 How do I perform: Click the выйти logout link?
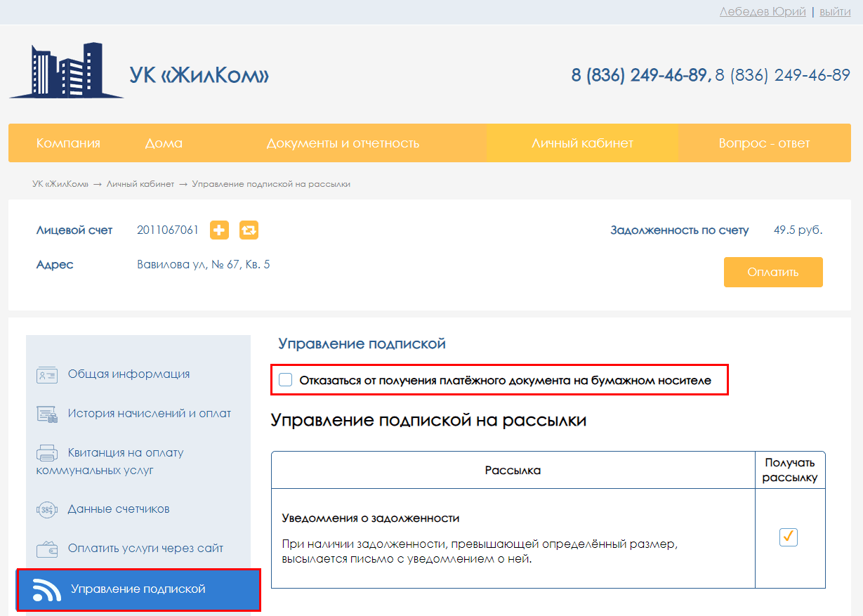click(835, 12)
